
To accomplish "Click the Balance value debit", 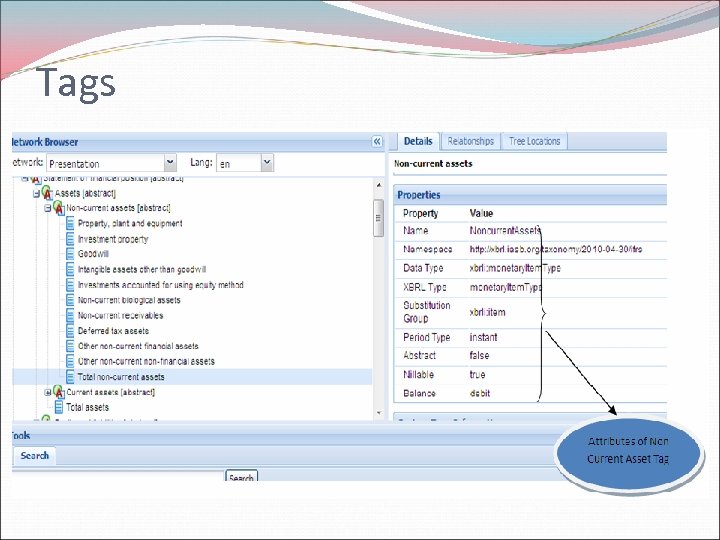I will pyautogui.click(x=480, y=393).
